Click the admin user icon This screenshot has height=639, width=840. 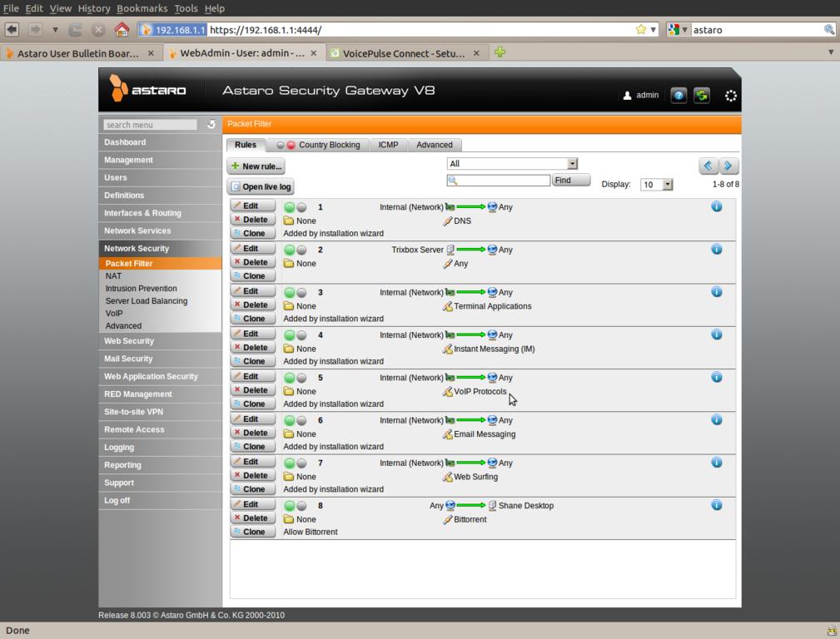click(628, 96)
